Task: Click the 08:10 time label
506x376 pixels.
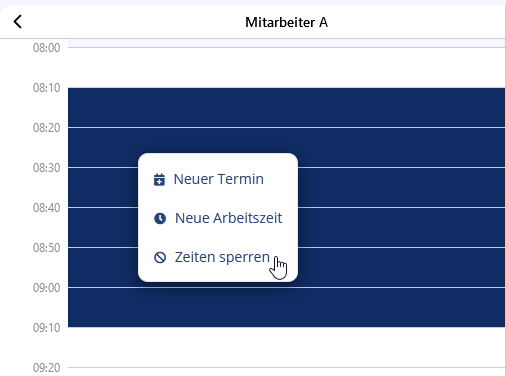Action: (x=47, y=88)
